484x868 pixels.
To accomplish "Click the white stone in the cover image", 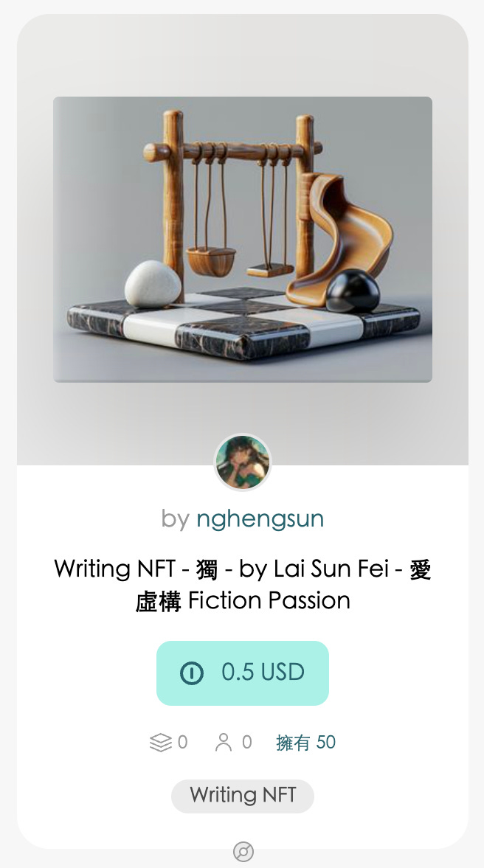I will click(x=153, y=284).
